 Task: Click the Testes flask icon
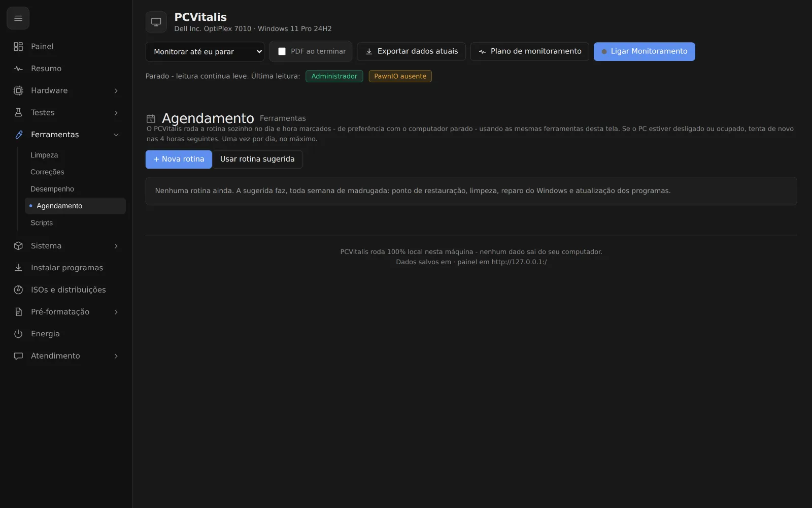coord(18,113)
